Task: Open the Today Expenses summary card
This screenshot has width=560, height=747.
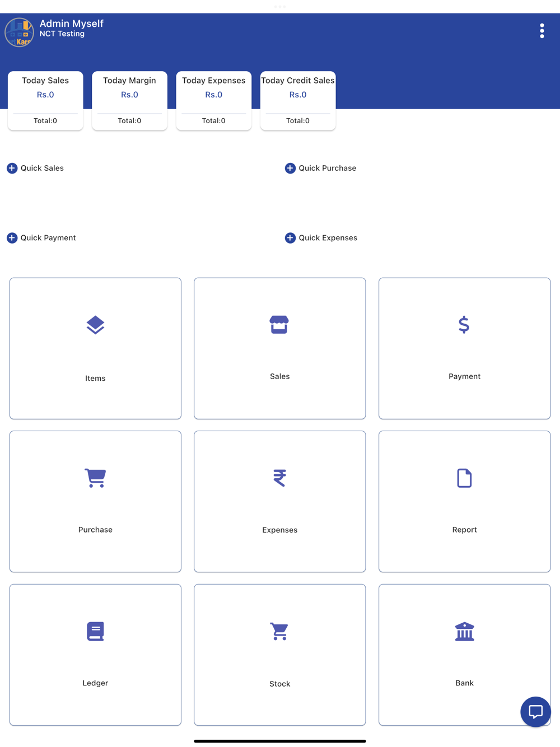Action: [214, 101]
